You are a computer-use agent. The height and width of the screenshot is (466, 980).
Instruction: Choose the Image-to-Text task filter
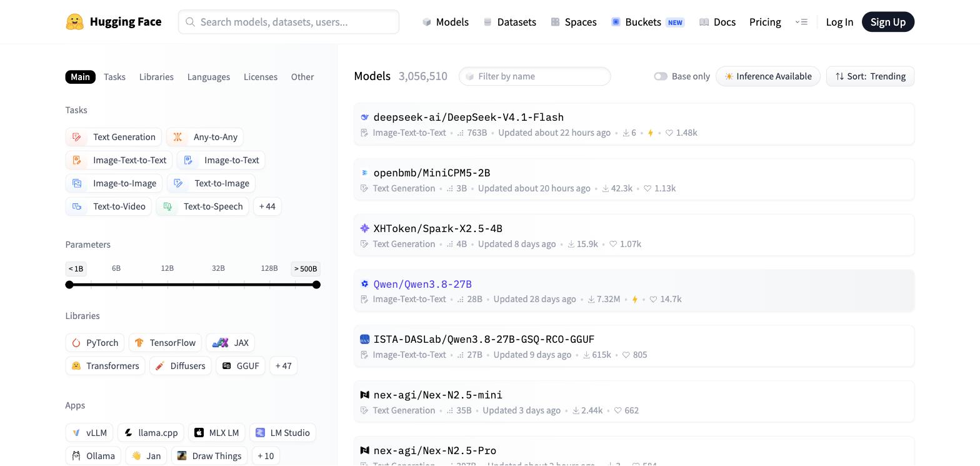coord(221,160)
